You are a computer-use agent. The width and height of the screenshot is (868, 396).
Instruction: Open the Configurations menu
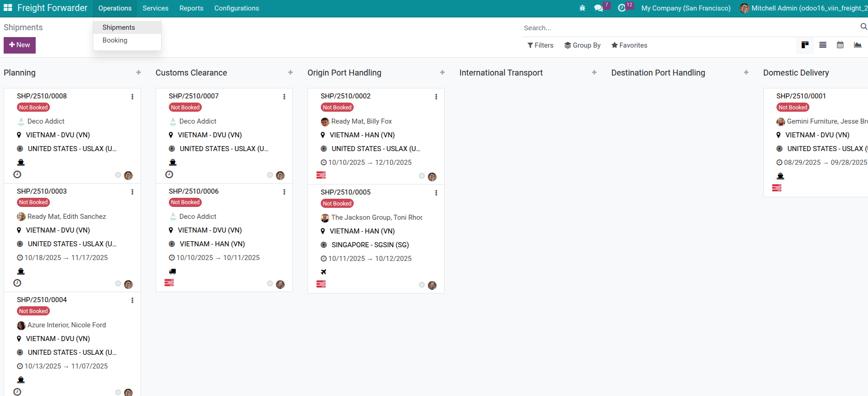pos(236,8)
